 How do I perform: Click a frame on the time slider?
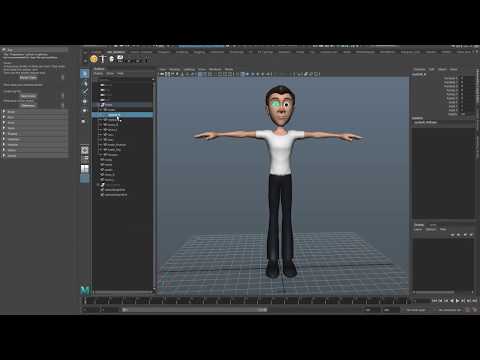[x=247, y=301]
